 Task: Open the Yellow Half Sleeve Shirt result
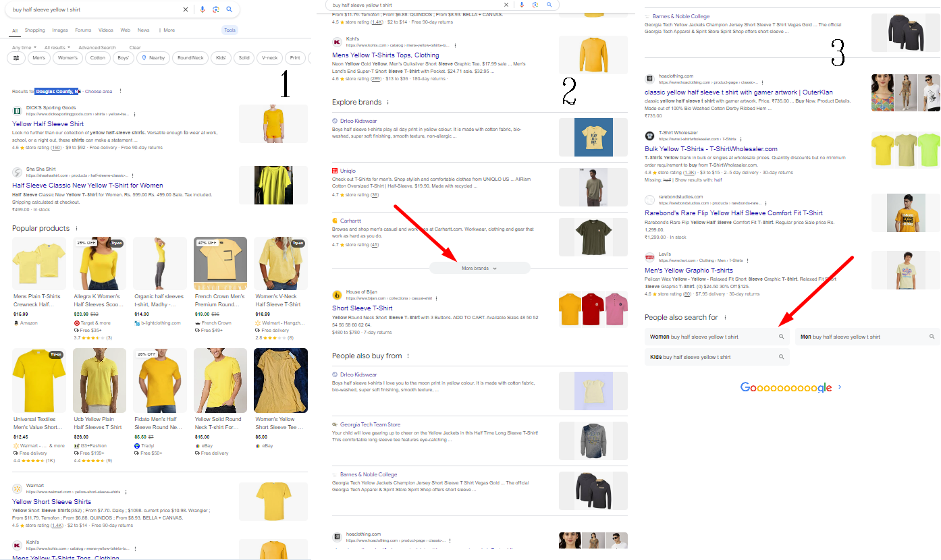[x=48, y=124]
